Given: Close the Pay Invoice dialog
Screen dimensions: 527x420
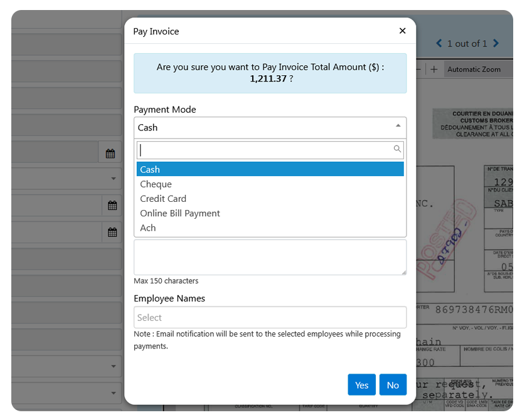Looking at the screenshot, I should coord(402,31).
